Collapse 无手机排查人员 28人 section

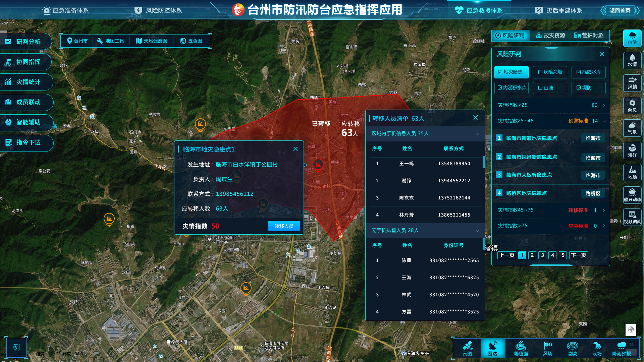tap(477, 231)
